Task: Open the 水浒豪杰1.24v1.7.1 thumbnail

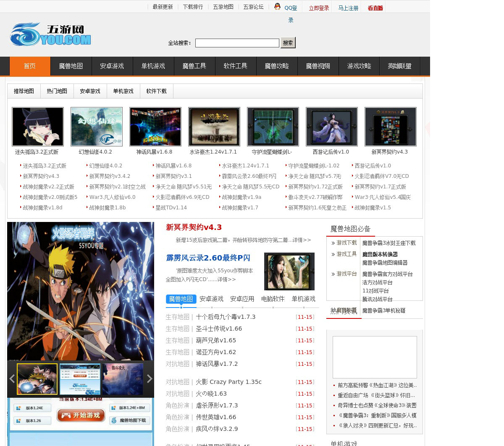Action: (x=214, y=127)
